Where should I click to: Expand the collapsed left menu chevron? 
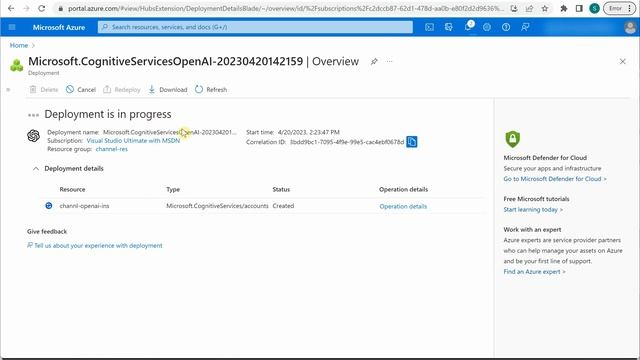[8, 89]
